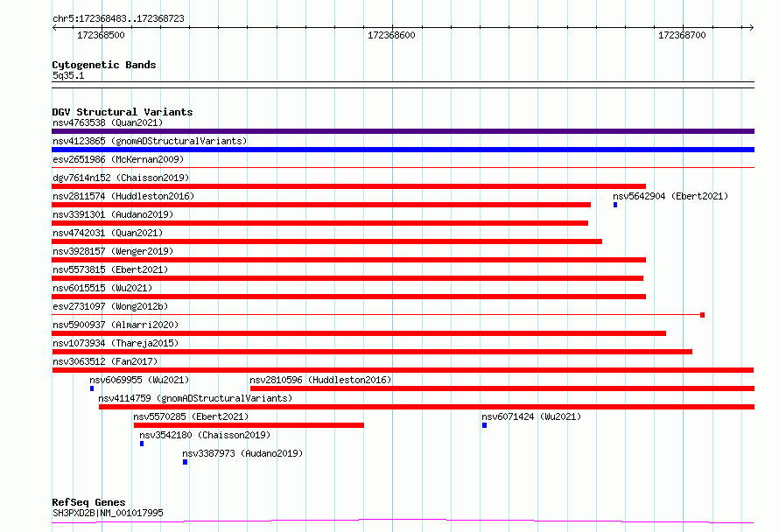This screenshot has width=779, height=532.
Task: Click the nsv4114759 gnomAD red variant bar
Action: pos(427,407)
